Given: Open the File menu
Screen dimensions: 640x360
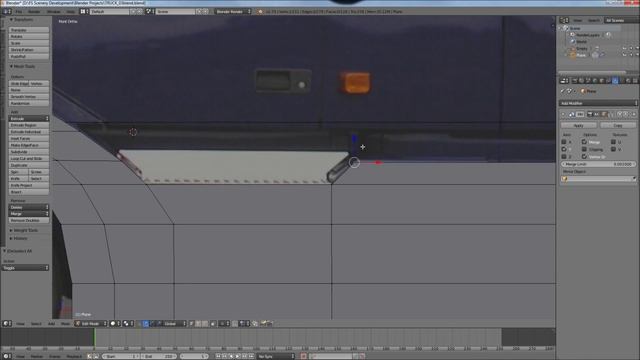Looking at the screenshot, I should pyautogui.click(x=19, y=12).
